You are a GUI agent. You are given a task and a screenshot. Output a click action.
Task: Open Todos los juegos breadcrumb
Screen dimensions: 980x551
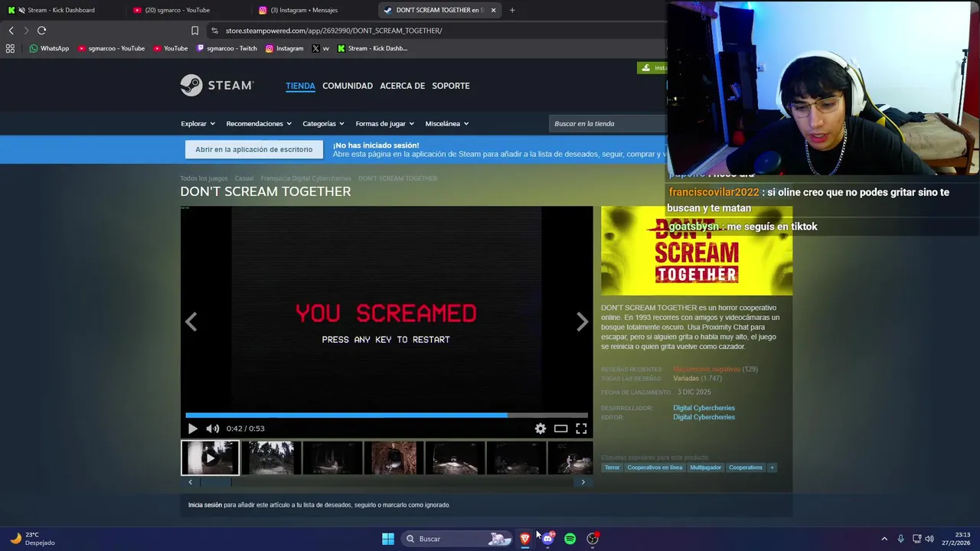[204, 178]
